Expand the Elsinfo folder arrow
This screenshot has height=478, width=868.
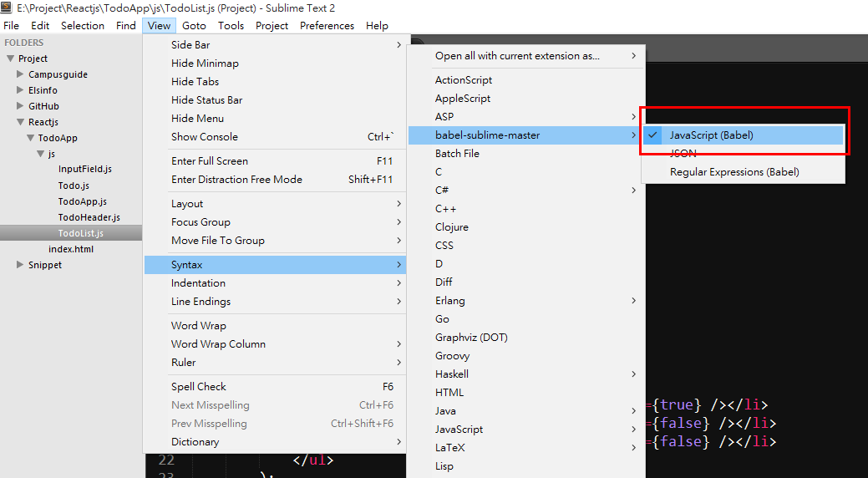pos(20,89)
